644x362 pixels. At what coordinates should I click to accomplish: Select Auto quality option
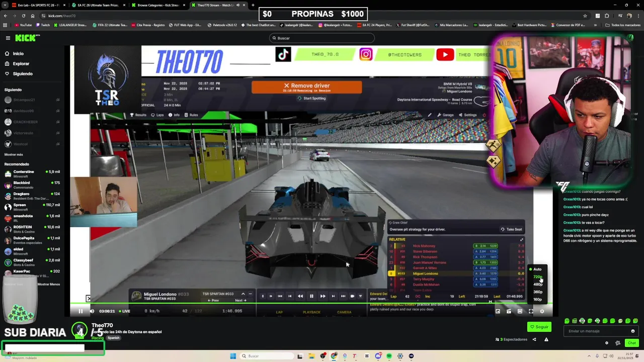(537, 269)
